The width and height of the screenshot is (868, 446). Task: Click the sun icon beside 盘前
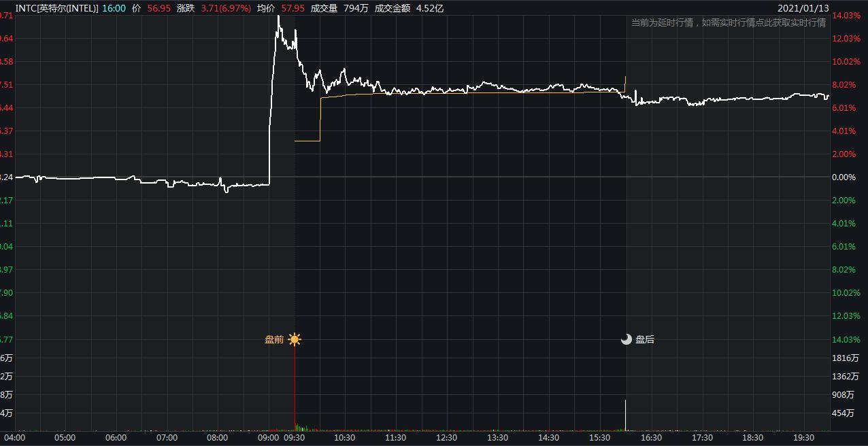(x=295, y=339)
